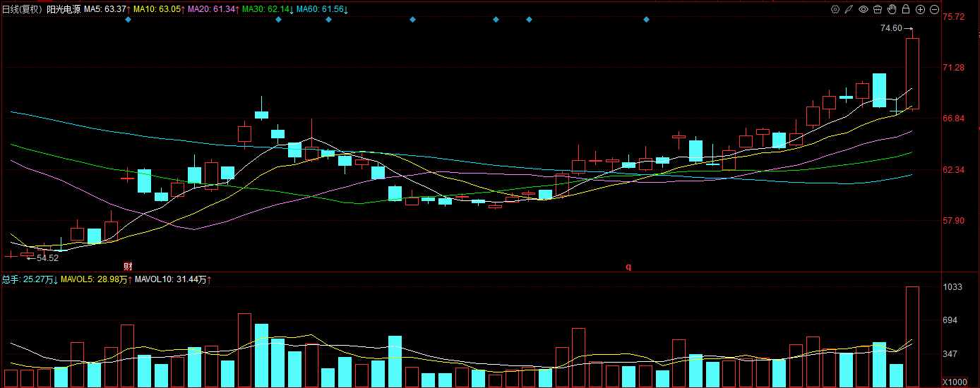The height and width of the screenshot is (388, 980).
Task: Toggle the chart lock icon
Action: [x=906, y=9]
